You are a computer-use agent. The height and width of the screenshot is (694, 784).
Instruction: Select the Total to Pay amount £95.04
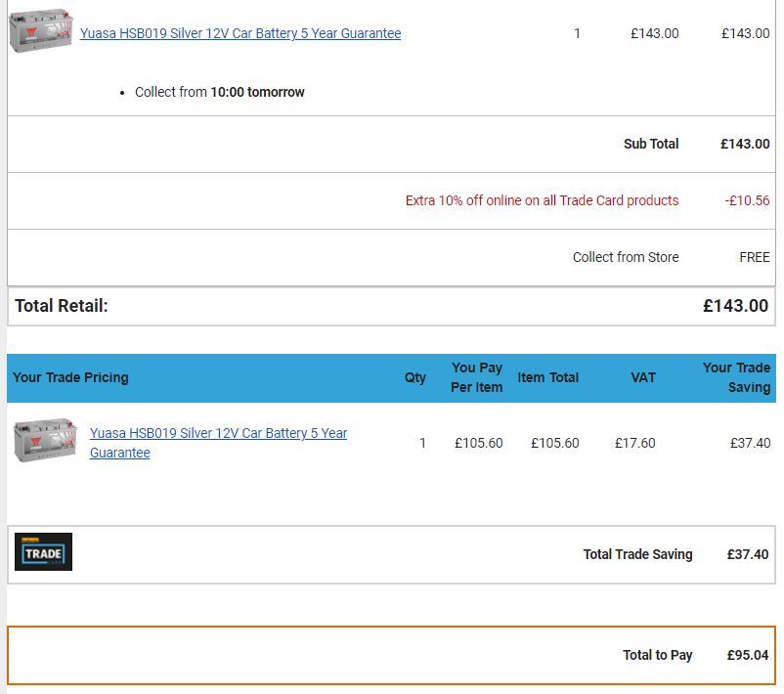click(x=748, y=655)
